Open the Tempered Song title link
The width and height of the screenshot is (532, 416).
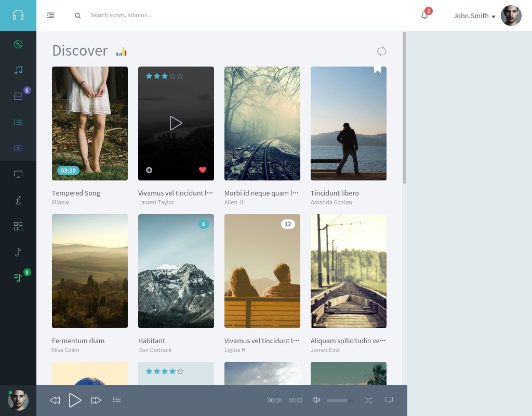76,193
